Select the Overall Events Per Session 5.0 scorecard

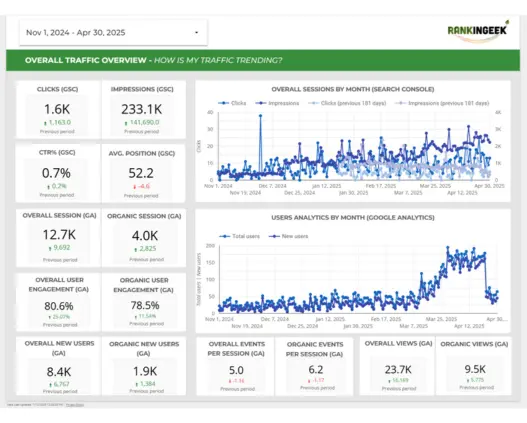click(x=236, y=366)
